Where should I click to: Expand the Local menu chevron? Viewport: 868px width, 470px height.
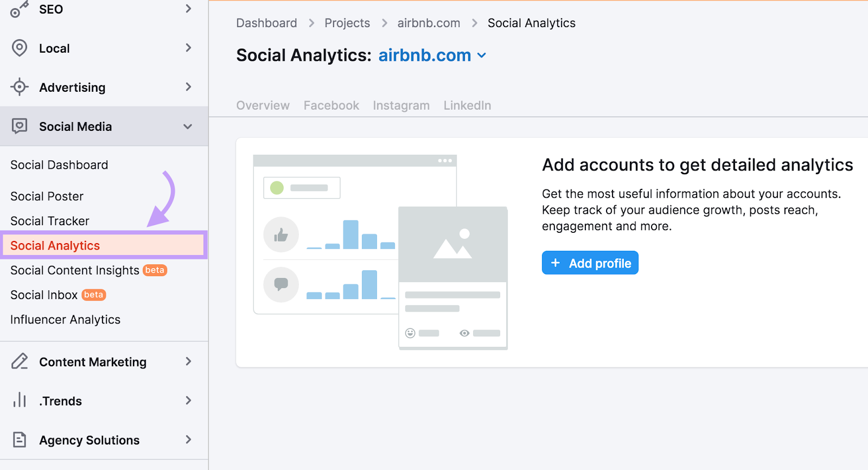188,48
